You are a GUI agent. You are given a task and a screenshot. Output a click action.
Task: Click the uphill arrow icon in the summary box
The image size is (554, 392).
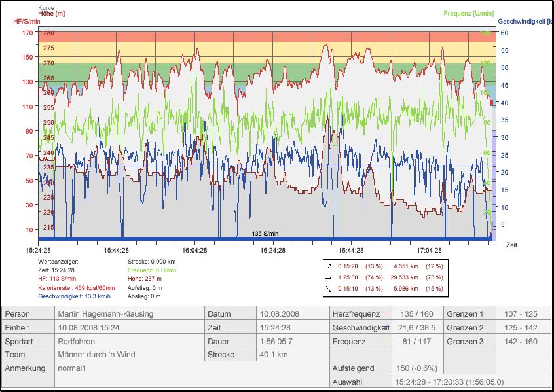click(329, 266)
